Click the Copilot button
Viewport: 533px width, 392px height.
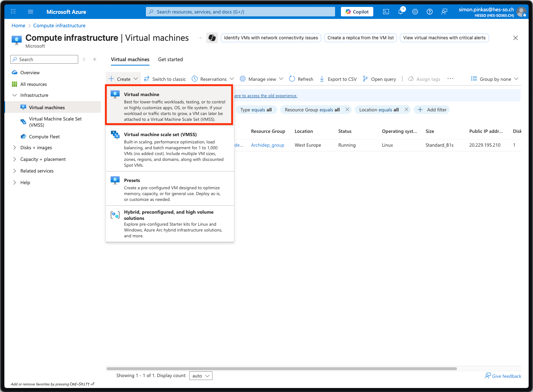point(357,12)
